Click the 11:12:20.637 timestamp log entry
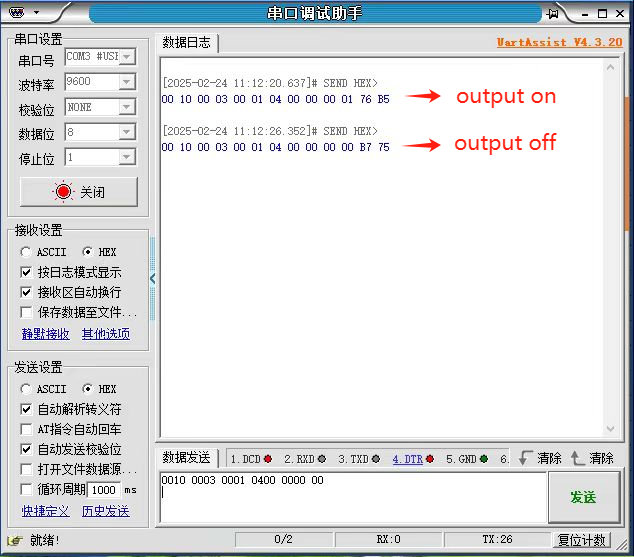This screenshot has width=634, height=557. tap(270, 83)
